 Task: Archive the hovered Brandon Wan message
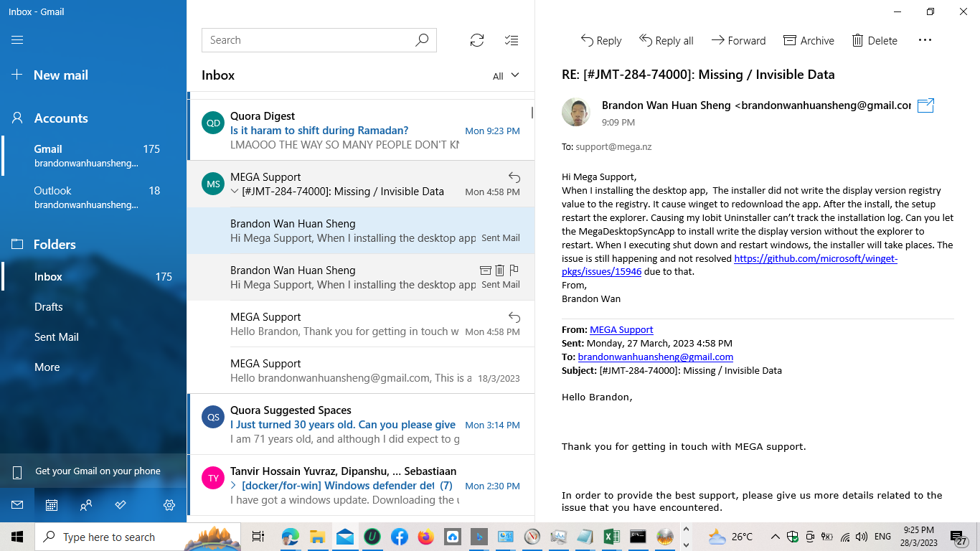485,270
